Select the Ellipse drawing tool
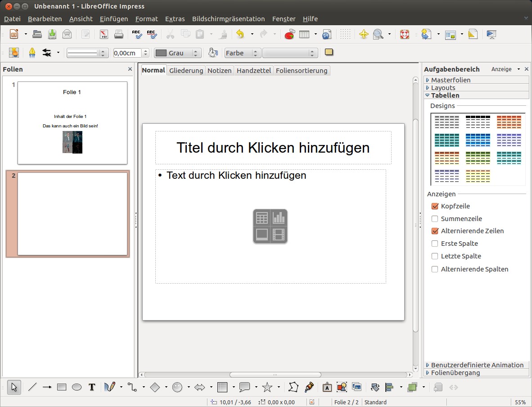The width and height of the screenshot is (532, 407). (x=77, y=387)
